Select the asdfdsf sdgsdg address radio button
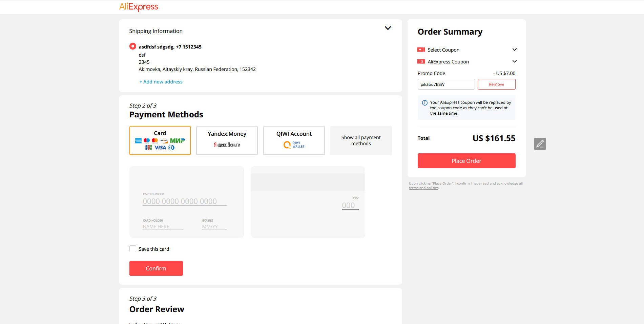This screenshot has width=644, height=324. click(133, 46)
